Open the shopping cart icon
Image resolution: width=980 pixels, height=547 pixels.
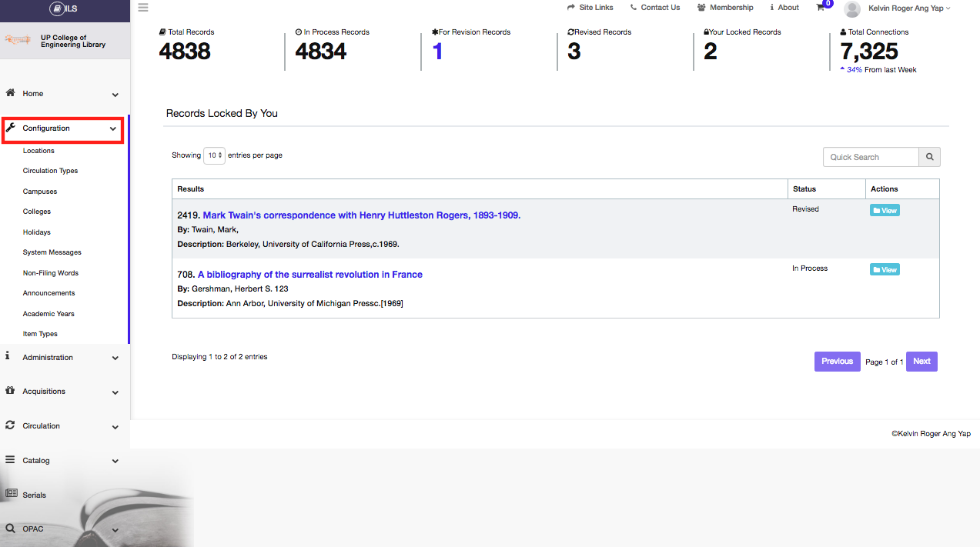tap(821, 8)
